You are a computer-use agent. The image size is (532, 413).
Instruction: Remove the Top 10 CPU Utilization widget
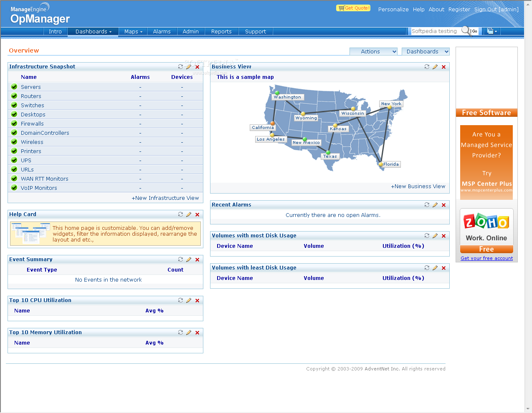click(x=198, y=300)
